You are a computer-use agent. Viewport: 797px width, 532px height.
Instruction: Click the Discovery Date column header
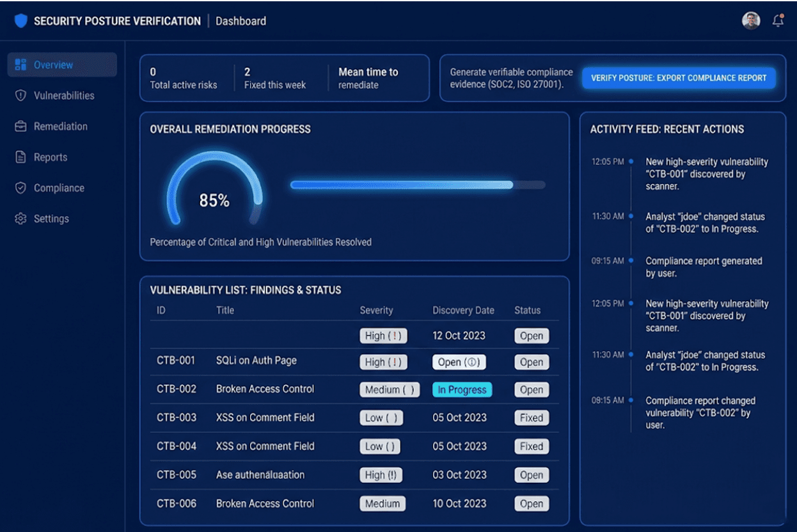[x=464, y=310]
